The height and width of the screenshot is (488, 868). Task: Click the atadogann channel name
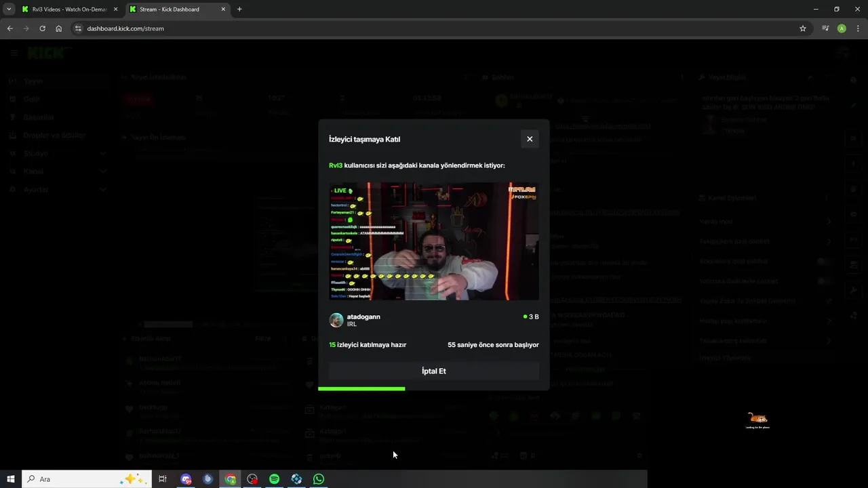point(363,317)
